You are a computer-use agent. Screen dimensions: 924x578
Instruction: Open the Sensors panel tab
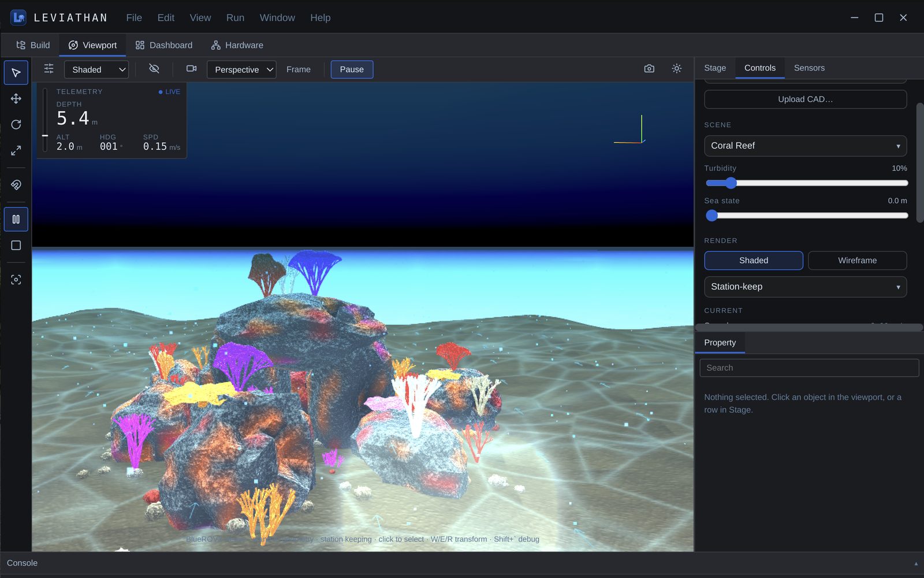pos(809,68)
